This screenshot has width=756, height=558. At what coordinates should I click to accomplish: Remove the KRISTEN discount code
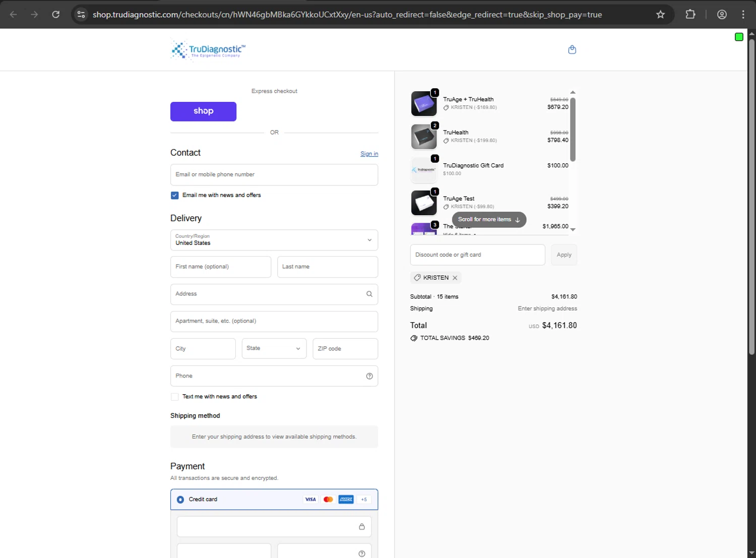coord(455,278)
